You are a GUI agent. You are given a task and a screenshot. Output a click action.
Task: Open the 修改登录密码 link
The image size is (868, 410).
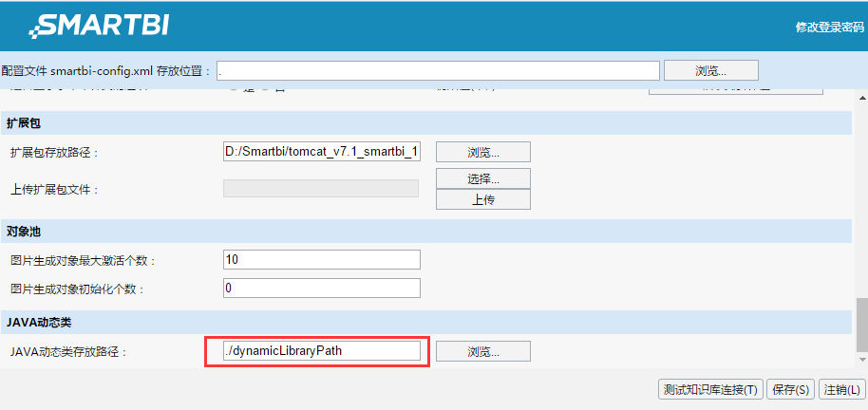point(829,28)
